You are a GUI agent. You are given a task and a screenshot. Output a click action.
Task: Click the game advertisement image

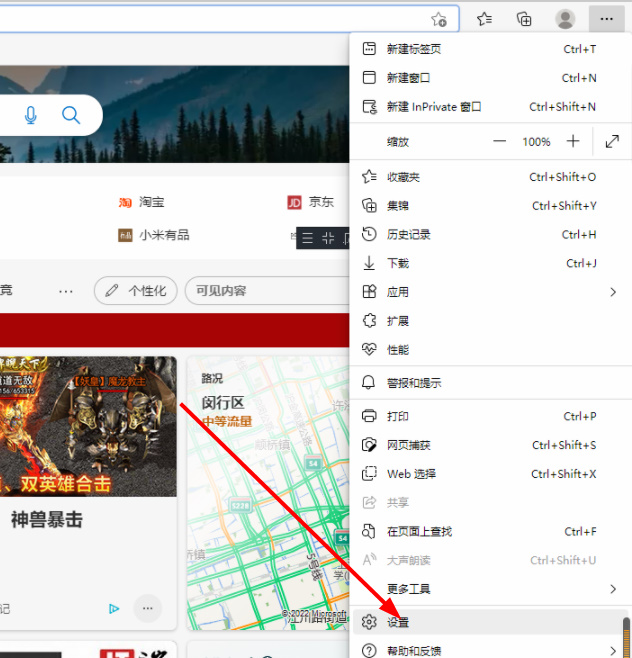[88, 426]
